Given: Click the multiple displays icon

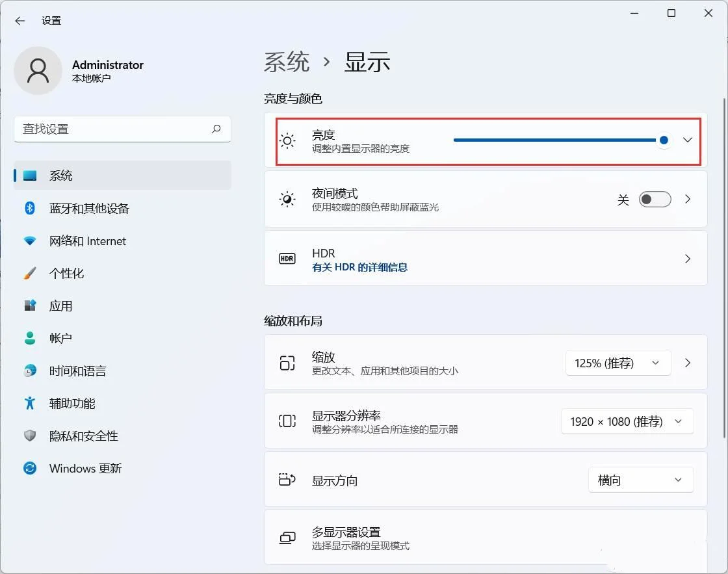Looking at the screenshot, I should pyautogui.click(x=287, y=538).
